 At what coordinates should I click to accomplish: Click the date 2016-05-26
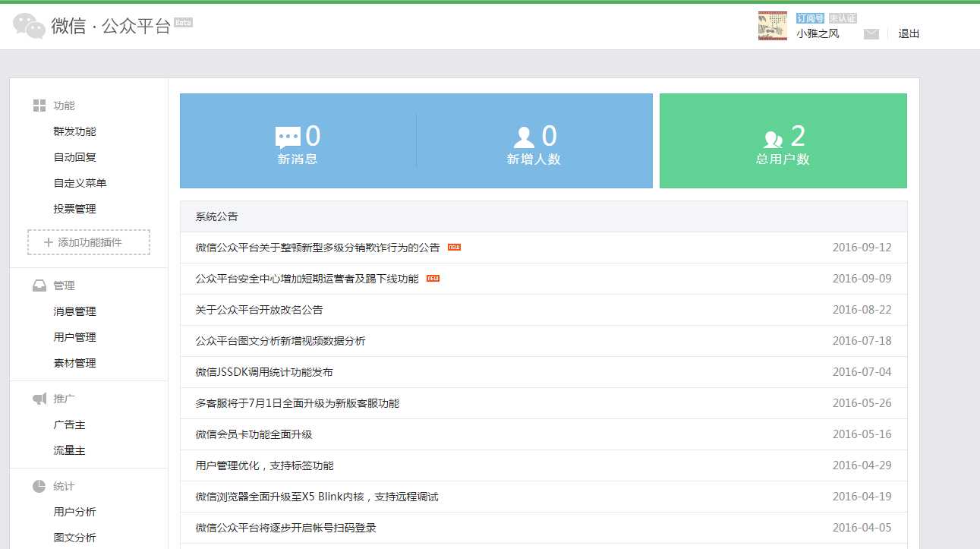[862, 403]
